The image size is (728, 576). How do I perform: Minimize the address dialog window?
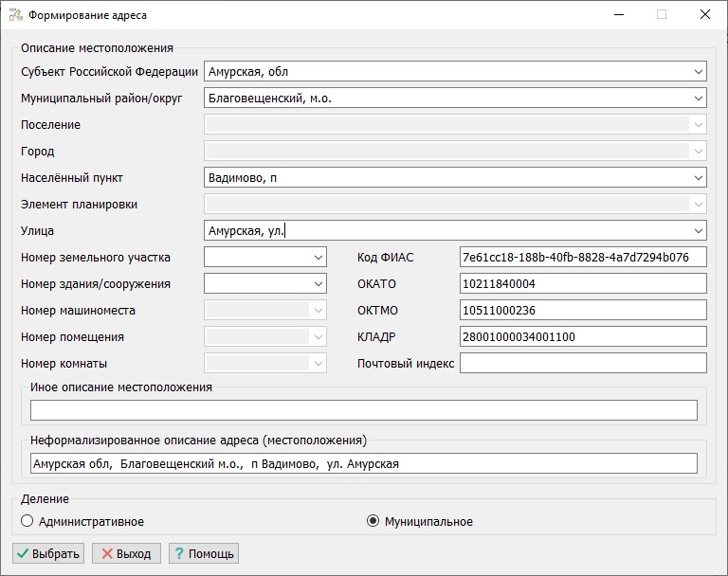coord(618,15)
